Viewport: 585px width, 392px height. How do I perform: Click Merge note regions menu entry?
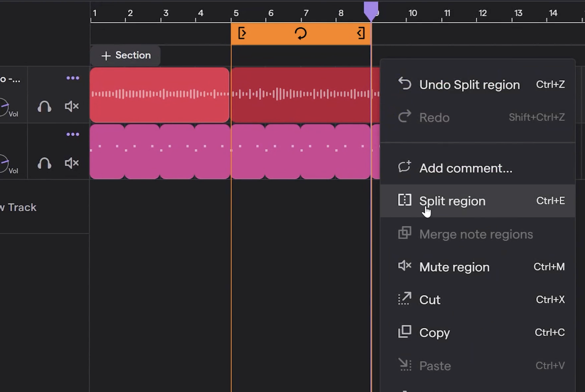[x=478, y=234]
